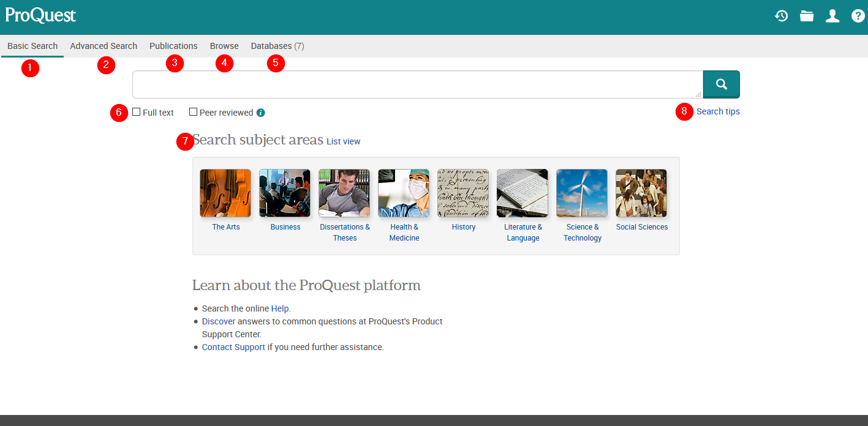Viewport: 868px width, 426px height.
Task: Open the Search tips link
Action: click(x=718, y=111)
